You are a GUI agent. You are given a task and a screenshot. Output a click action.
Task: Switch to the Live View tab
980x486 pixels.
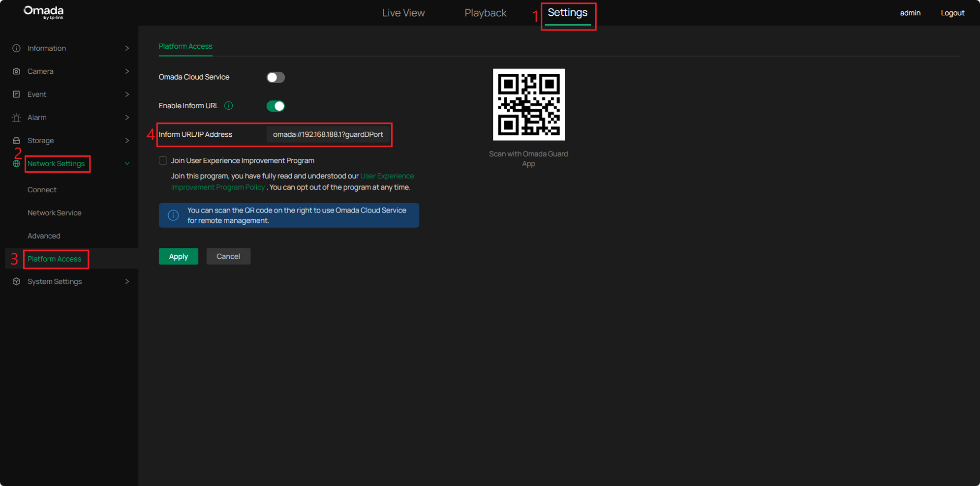coord(403,13)
